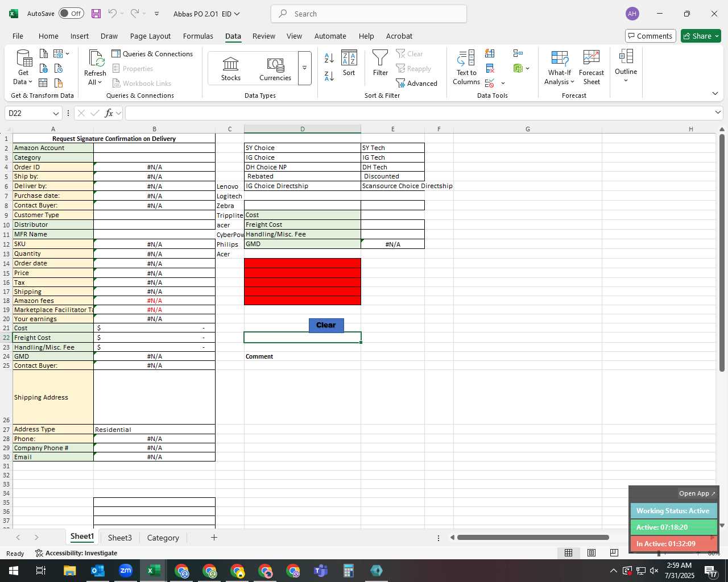Switch to Review tab
Image resolution: width=728 pixels, height=582 pixels.
coord(264,36)
